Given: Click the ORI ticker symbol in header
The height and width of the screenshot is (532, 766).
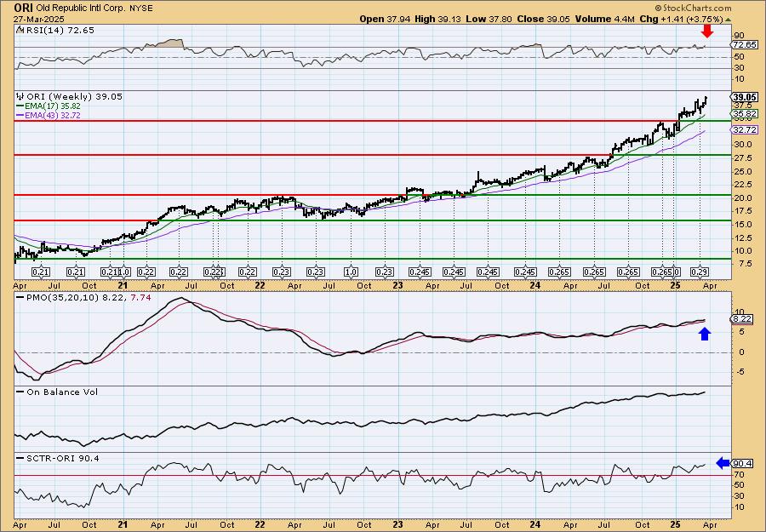Looking at the screenshot, I should 24,8.
